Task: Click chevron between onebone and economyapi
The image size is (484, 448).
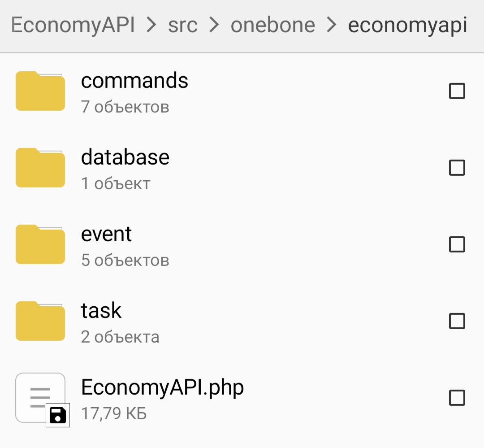Action: coord(332,25)
